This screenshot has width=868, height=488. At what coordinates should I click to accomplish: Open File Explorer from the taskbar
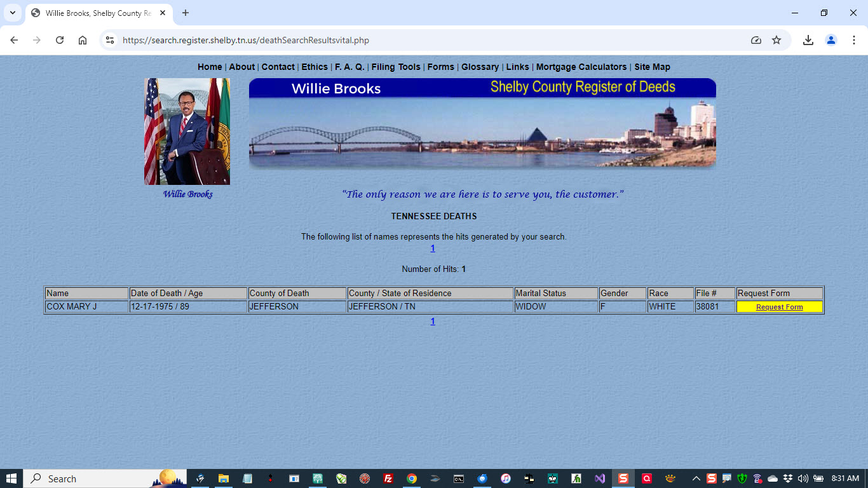[224, 478]
